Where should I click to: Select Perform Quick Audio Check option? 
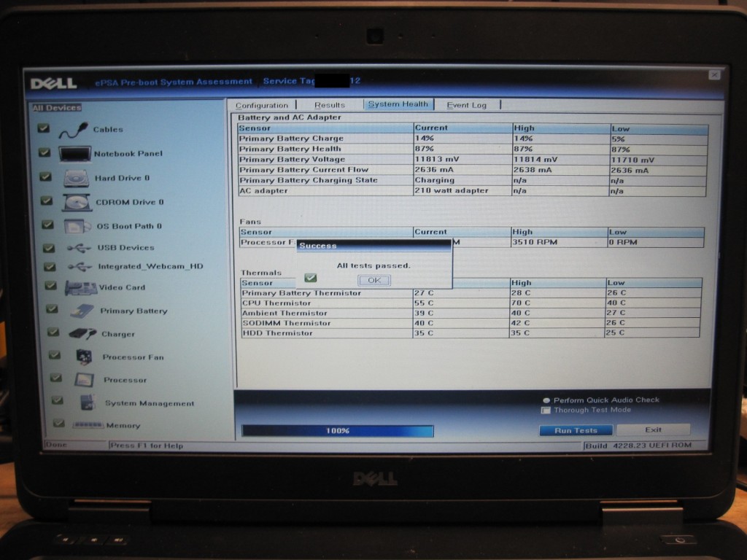pos(546,400)
